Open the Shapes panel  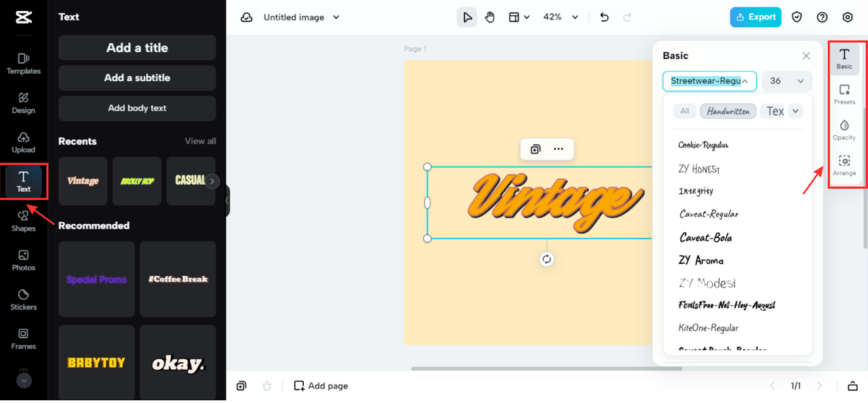click(24, 221)
